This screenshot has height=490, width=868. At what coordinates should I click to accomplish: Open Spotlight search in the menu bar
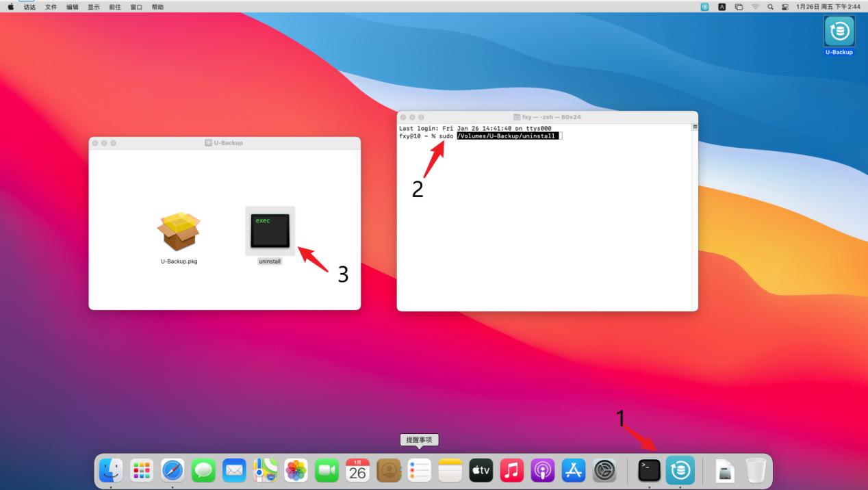[x=769, y=6]
